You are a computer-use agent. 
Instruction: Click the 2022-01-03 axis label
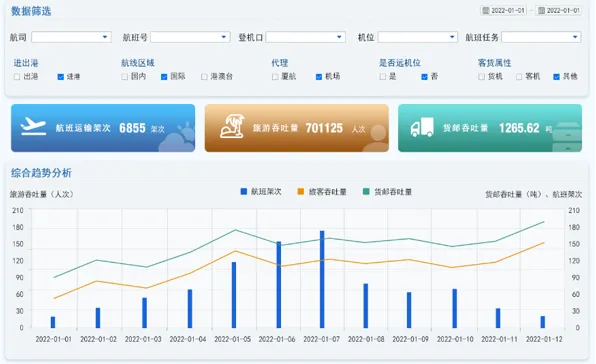coord(143,339)
